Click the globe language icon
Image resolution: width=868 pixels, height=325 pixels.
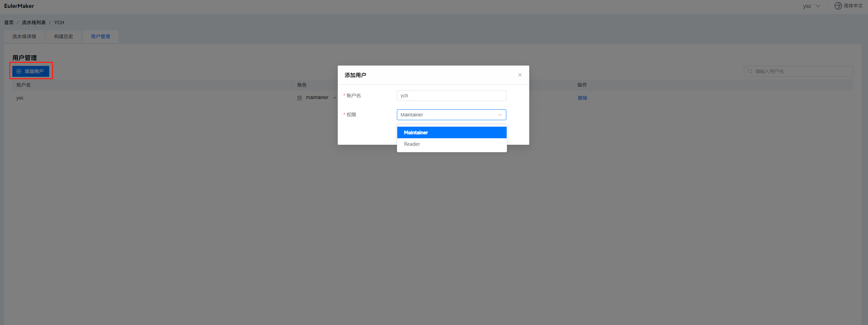point(838,6)
